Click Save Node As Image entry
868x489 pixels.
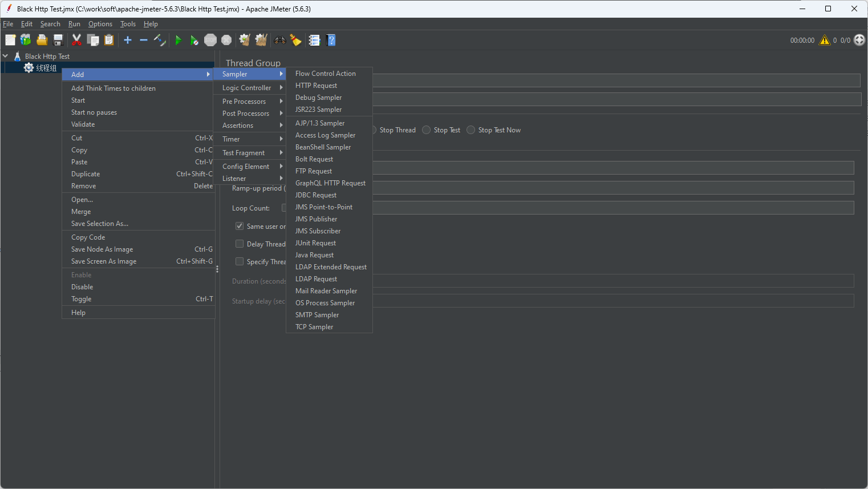(x=138, y=249)
